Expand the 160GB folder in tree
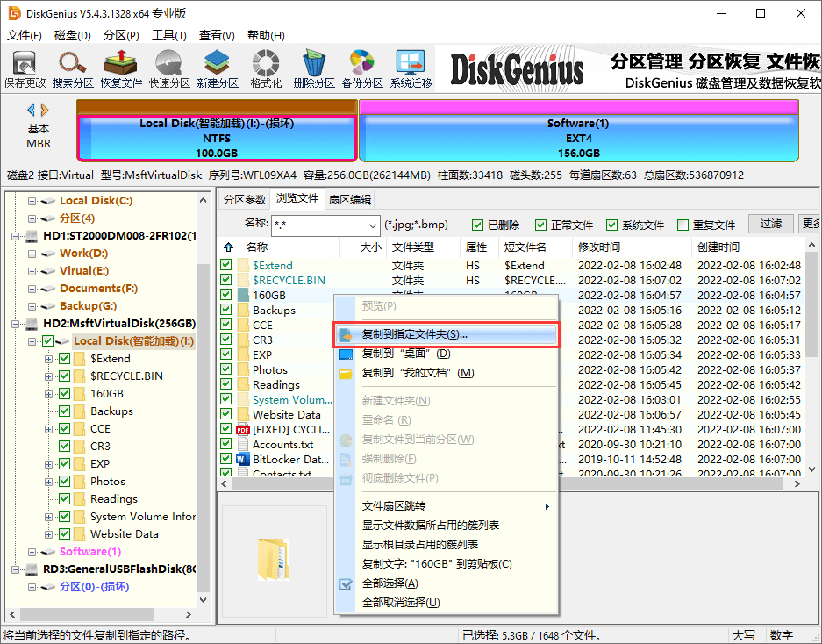The height and width of the screenshot is (644, 822). pos(49,394)
